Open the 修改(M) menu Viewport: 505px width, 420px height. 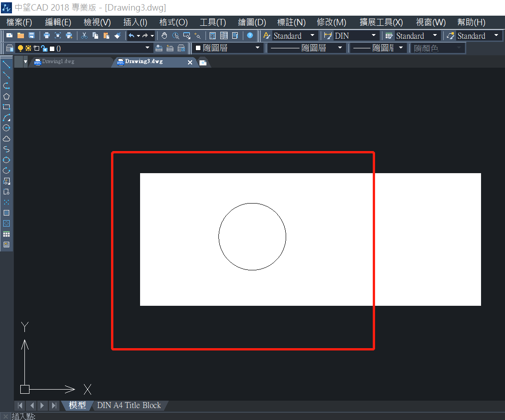(331, 22)
